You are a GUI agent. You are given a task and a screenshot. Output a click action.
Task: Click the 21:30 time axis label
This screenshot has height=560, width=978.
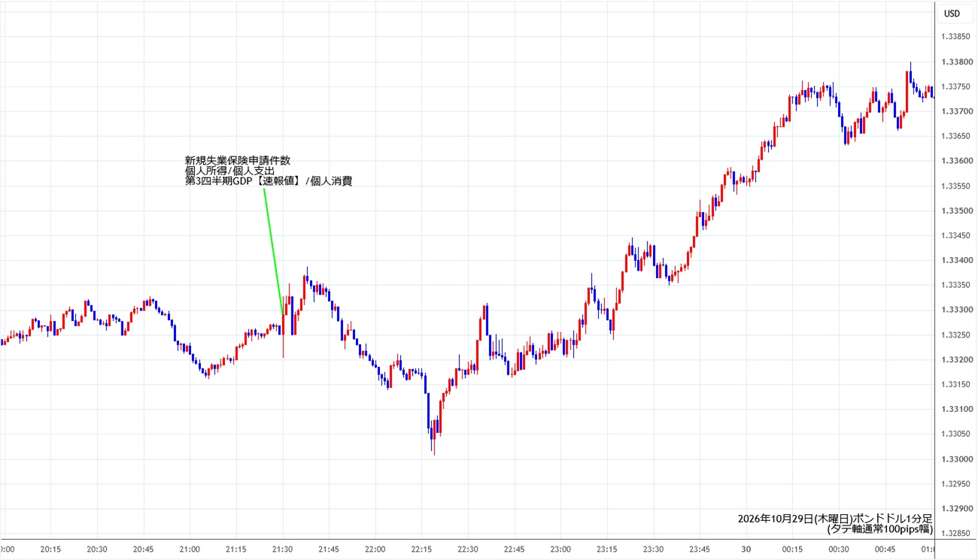pos(283,549)
